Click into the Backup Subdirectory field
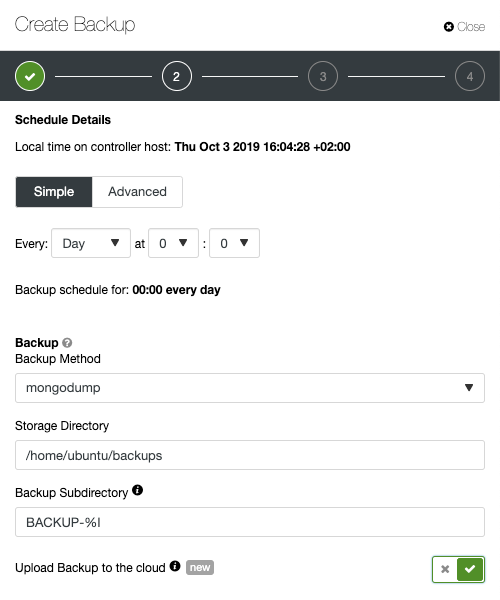 coord(250,522)
